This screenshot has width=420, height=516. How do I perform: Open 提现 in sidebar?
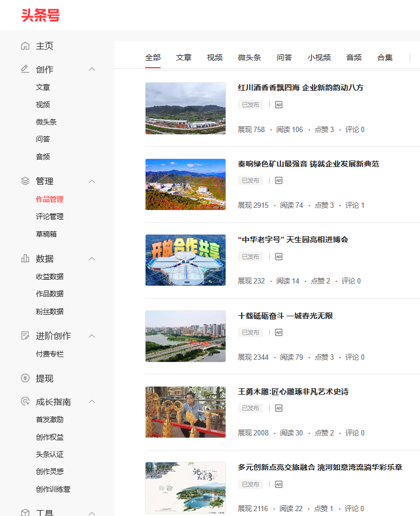[x=45, y=378]
